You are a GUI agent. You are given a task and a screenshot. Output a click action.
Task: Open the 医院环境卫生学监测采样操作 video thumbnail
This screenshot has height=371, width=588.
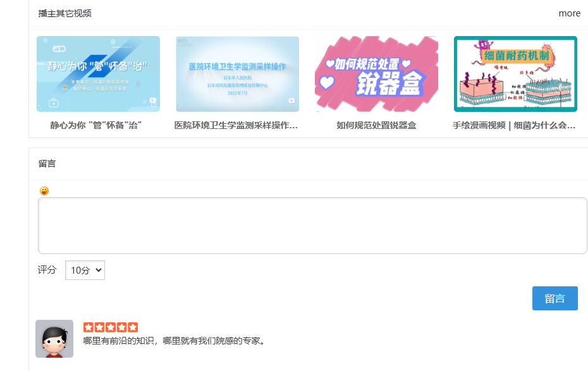tap(237, 74)
